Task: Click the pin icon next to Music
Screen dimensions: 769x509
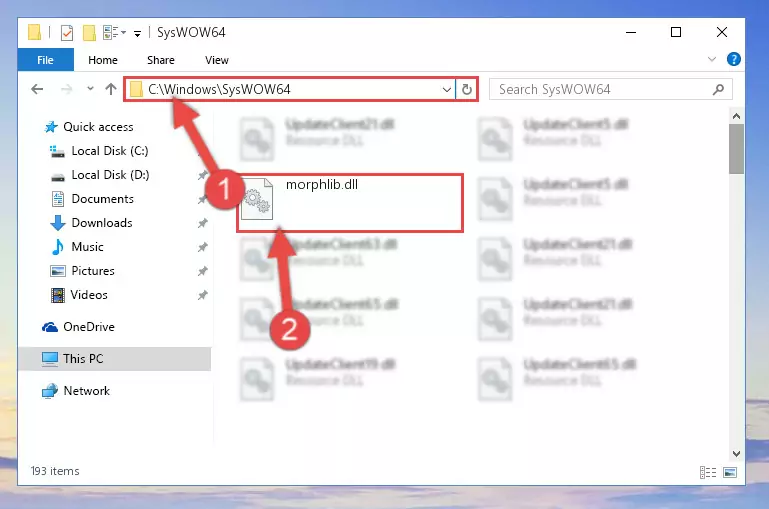Action: (x=202, y=247)
